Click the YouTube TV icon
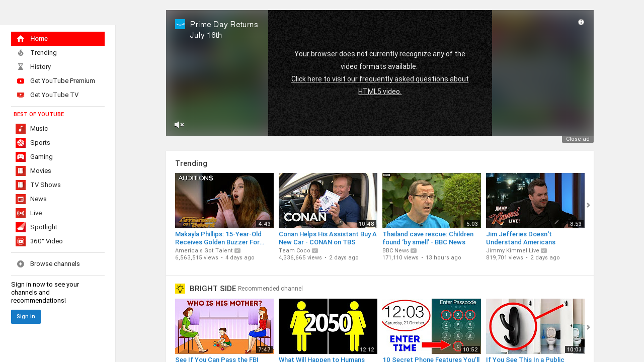 [21, 95]
